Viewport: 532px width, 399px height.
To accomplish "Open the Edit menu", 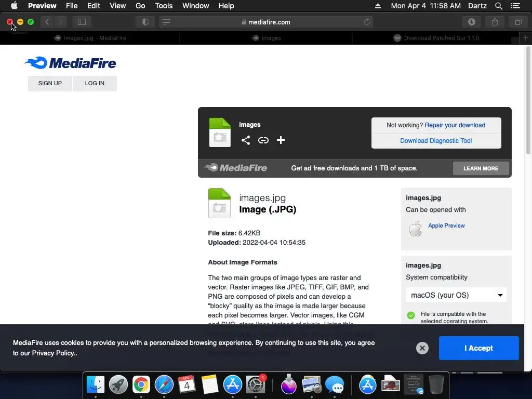I will (94, 6).
